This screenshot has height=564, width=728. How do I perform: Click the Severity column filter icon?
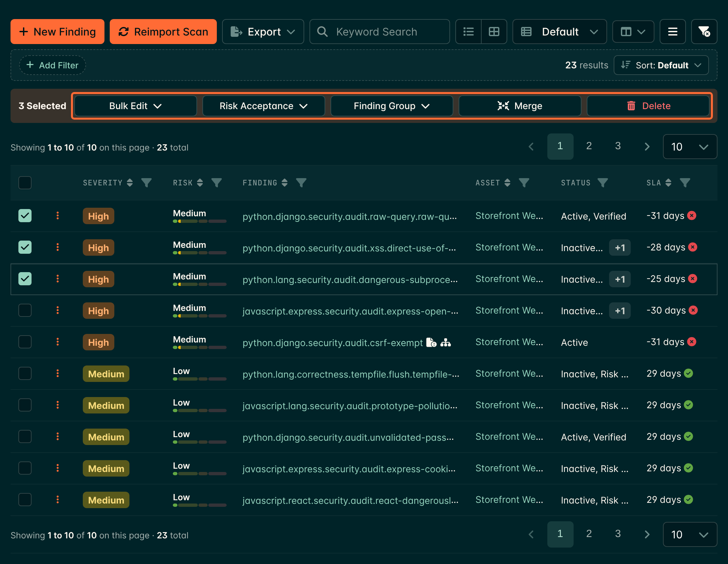tap(146, 182)
